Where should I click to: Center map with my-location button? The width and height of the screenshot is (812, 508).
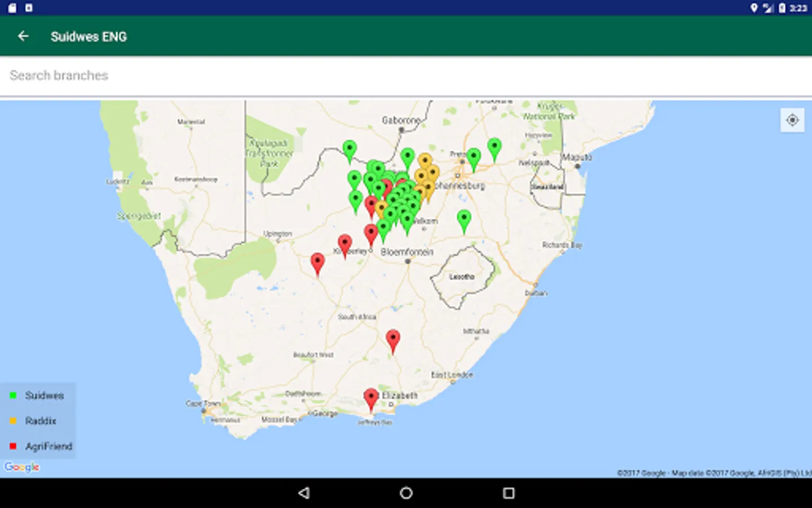click(x=792, y=120)
